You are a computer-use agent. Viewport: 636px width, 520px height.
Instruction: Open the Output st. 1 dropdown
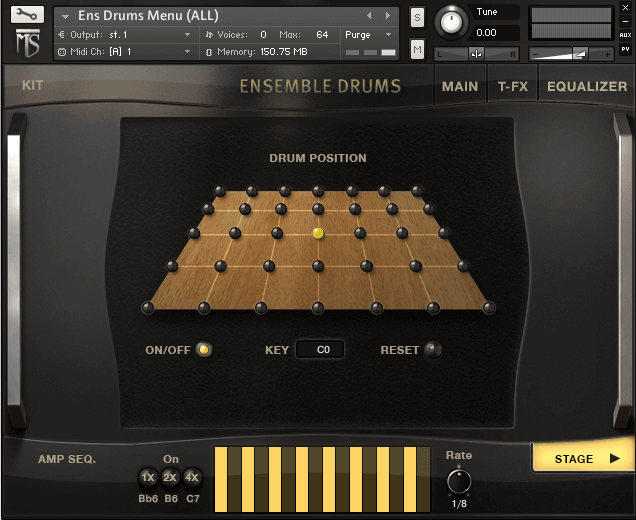124,35
